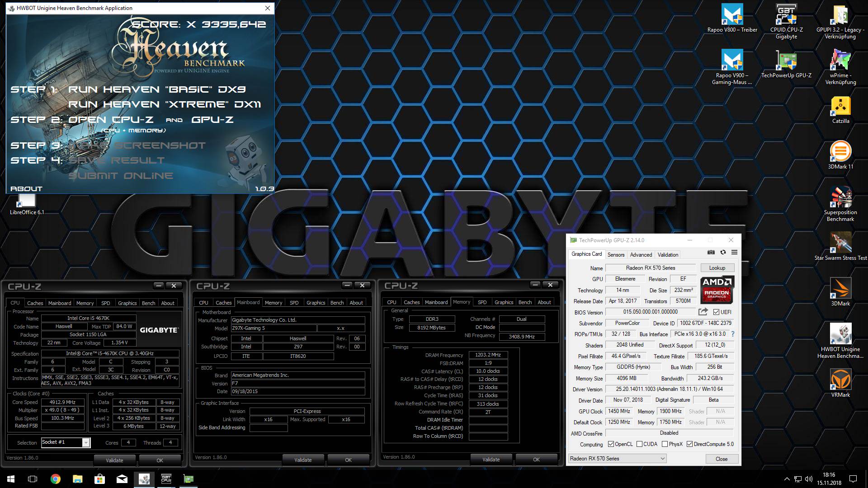Open SPD tab in Mainboard CPU-Z window
Viewport: 868px width, 488px height.
(x=294, y=303)
